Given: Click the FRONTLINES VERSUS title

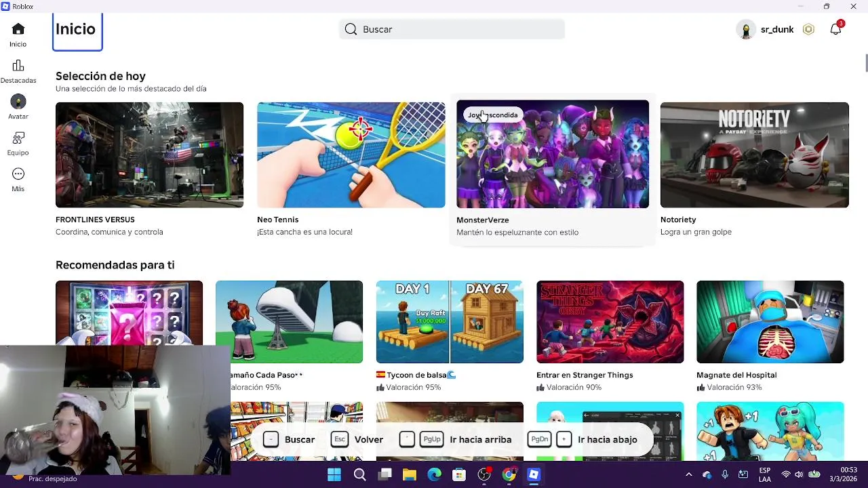Looking at the screenshot, I should click(x=95, y=220).
